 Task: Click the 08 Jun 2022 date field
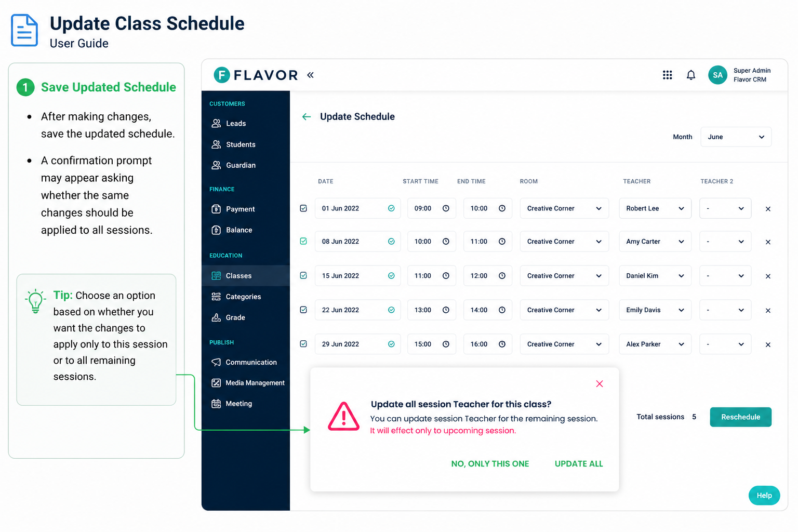click(x=357, y=242)
